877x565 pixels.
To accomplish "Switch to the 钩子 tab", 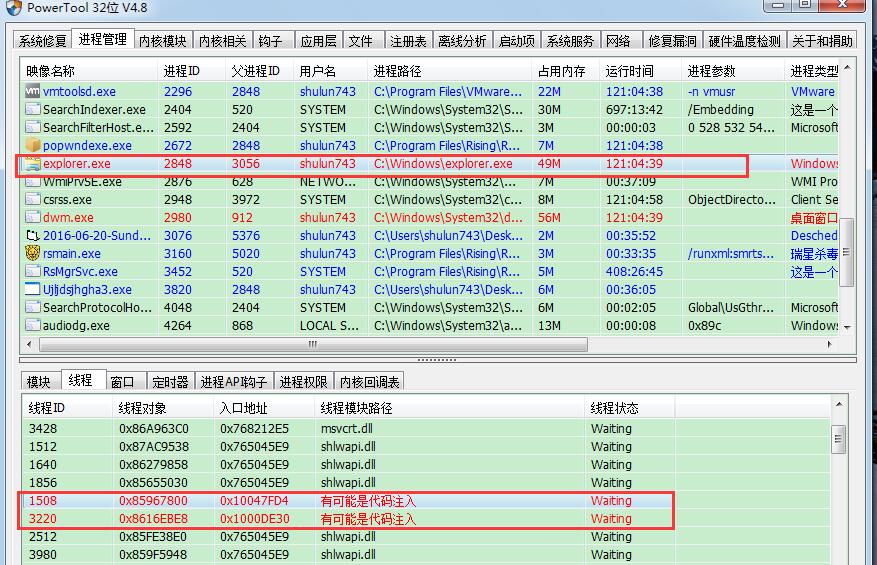I will pyautogui.click(x=271, y=41).
